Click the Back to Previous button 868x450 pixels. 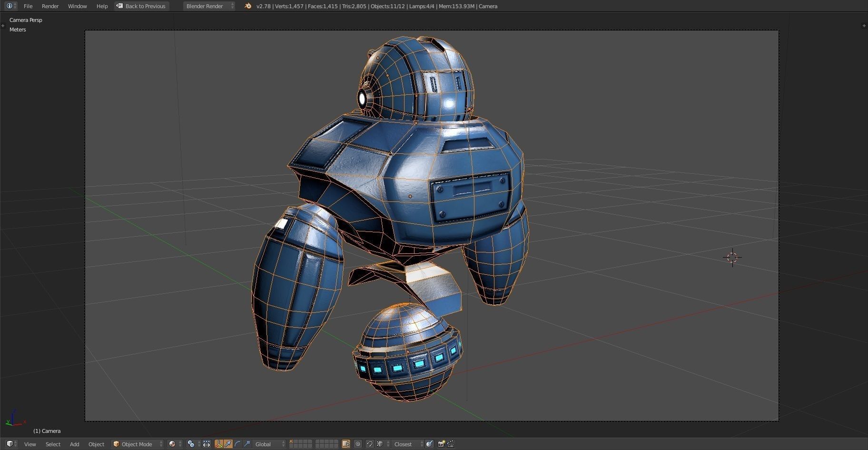point(142,6)
